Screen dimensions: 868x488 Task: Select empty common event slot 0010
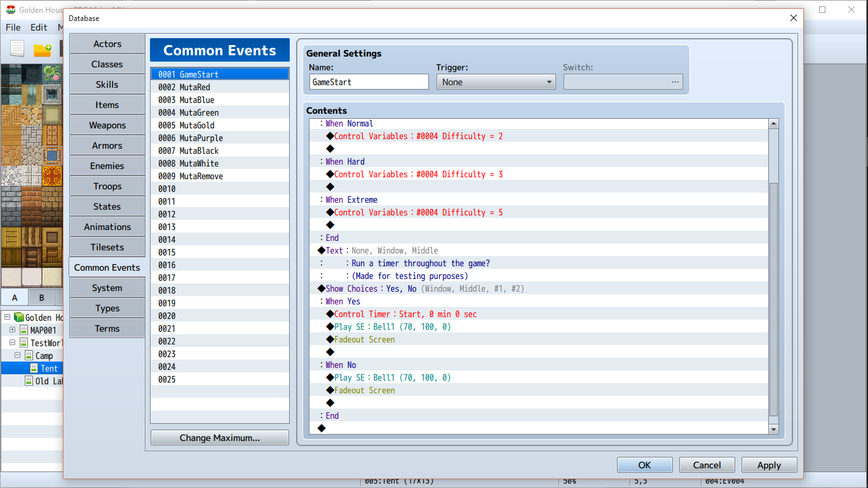coord(220,189)
